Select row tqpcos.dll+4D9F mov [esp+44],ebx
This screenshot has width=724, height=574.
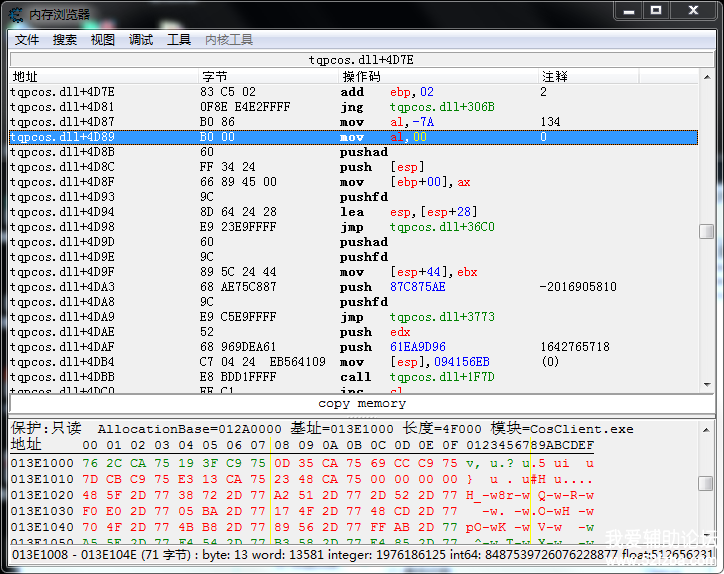point(353,272)
